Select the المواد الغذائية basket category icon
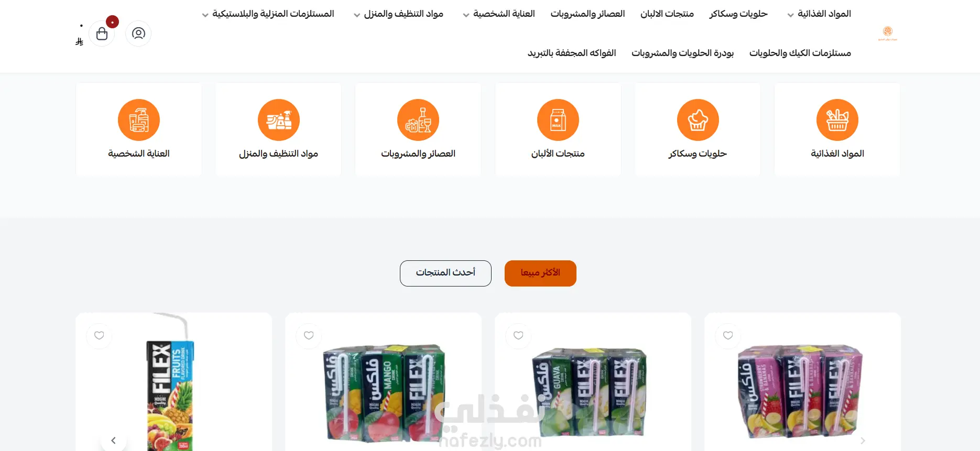 pyautogui.click(x=837, y=120)
